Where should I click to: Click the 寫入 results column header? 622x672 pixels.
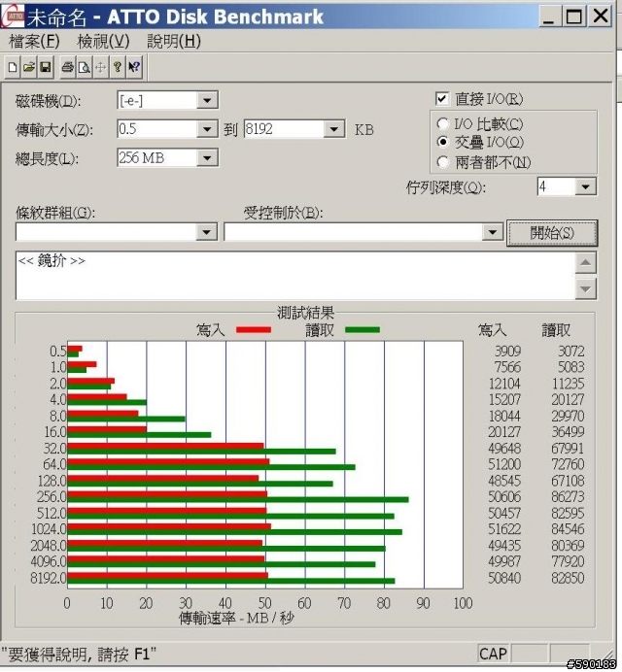pyautogui.click(x=492, y=330)
